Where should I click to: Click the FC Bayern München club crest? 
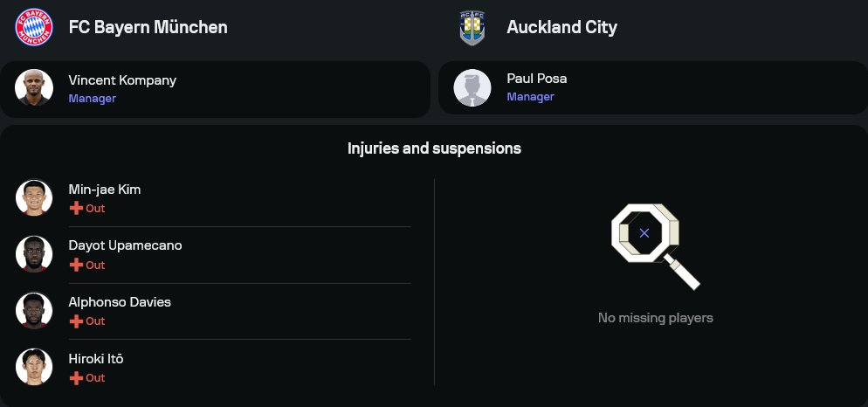point(34,27)
